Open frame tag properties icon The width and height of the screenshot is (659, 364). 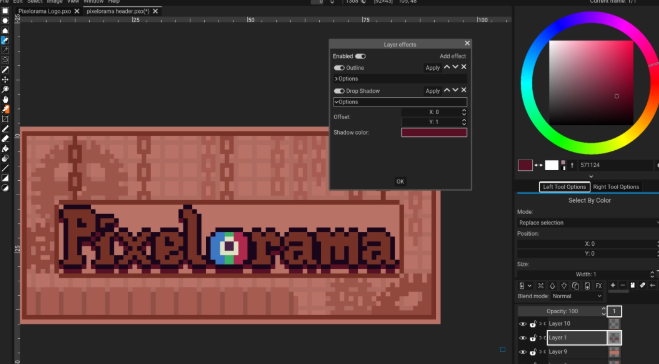[x=643, y=285]
